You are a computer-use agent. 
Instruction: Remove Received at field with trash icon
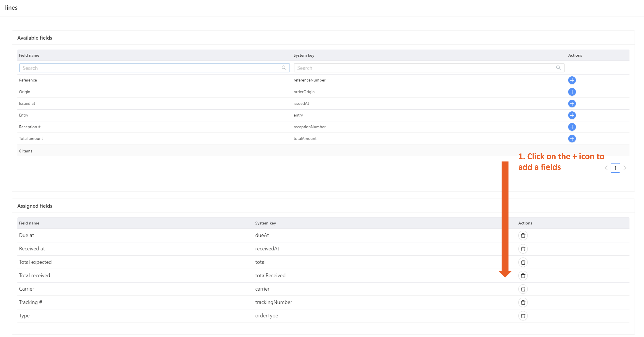(x=523, y=249)
